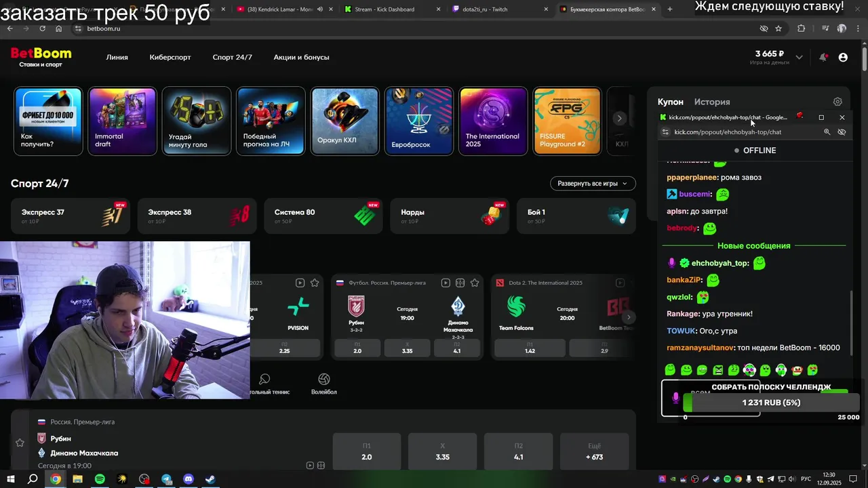
Task: Open The International 2025 banner
Action: 493,121
